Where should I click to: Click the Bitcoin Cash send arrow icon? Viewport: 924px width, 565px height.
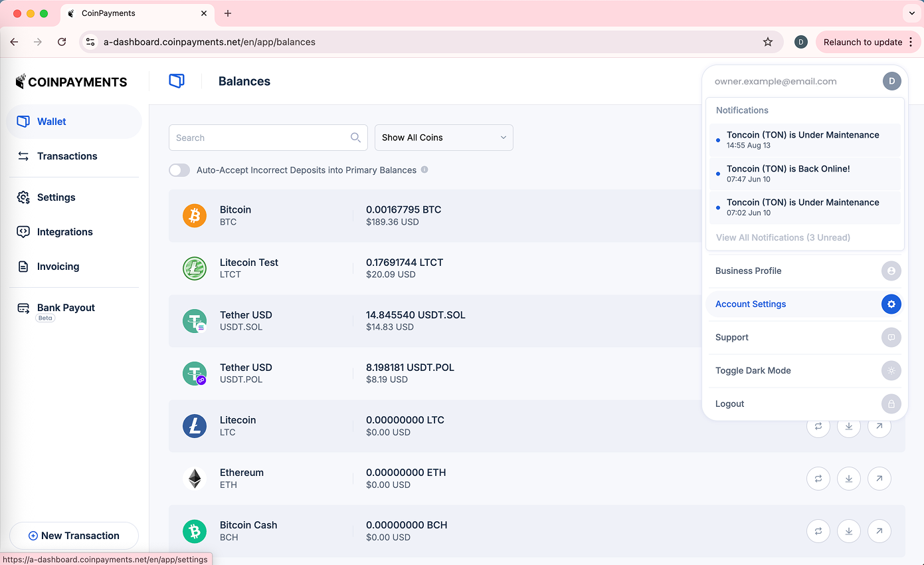(879, 530)
